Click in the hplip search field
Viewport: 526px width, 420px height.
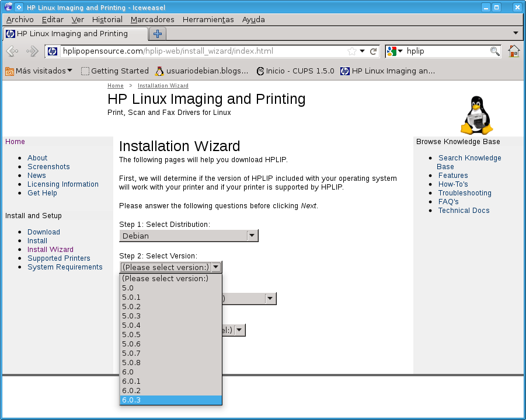click(447, 51)
